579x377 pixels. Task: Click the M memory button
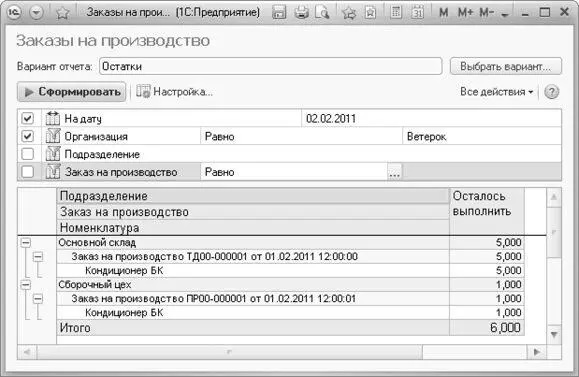pos(443,13)
